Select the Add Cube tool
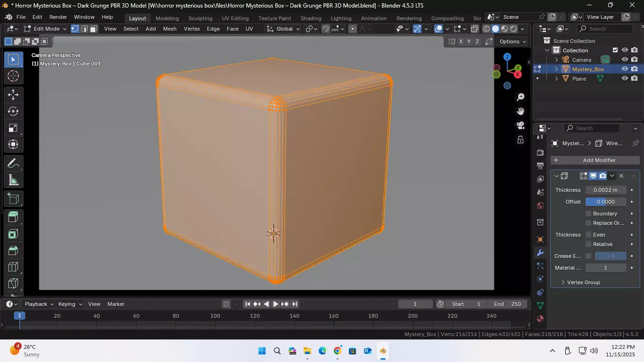Screen dimensions: 644x362 point(13,199)
